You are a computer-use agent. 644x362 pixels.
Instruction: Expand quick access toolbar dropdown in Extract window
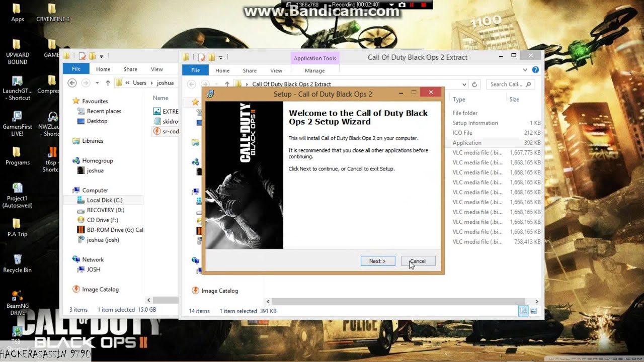(220, 57)
